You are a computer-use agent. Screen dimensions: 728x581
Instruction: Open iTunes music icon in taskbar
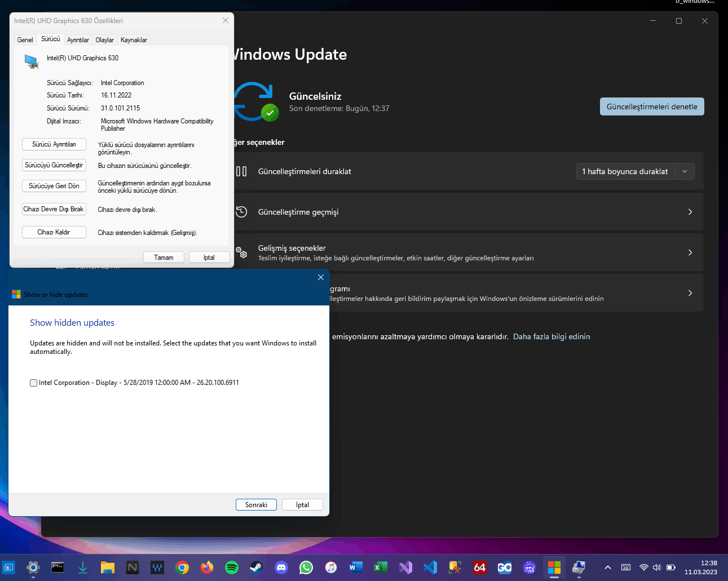[x=331, y=567]
